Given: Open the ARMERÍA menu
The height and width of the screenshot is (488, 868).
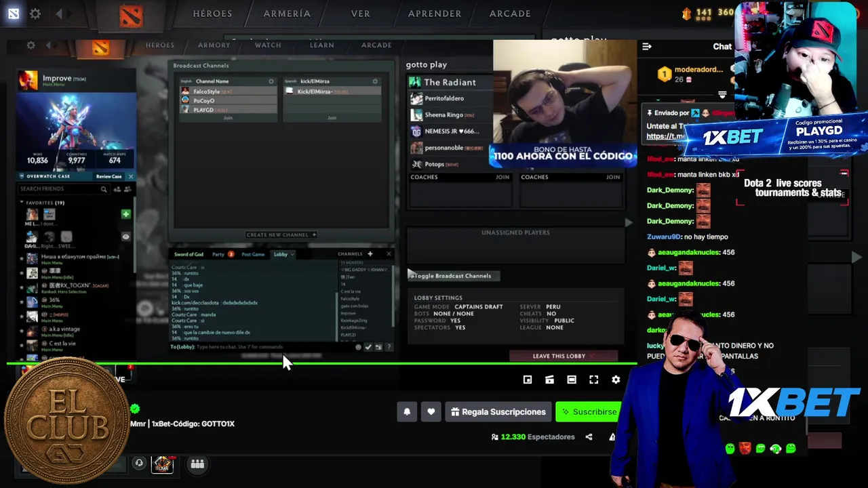Looking at the screenshot, I should (287, 14).
